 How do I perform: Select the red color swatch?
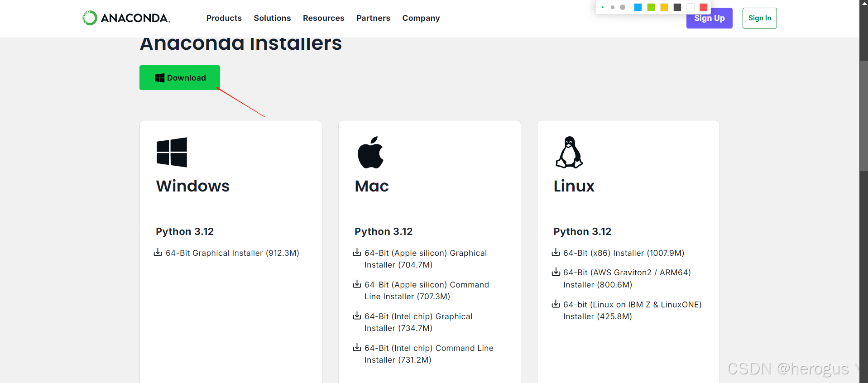[x=704, y=7]
